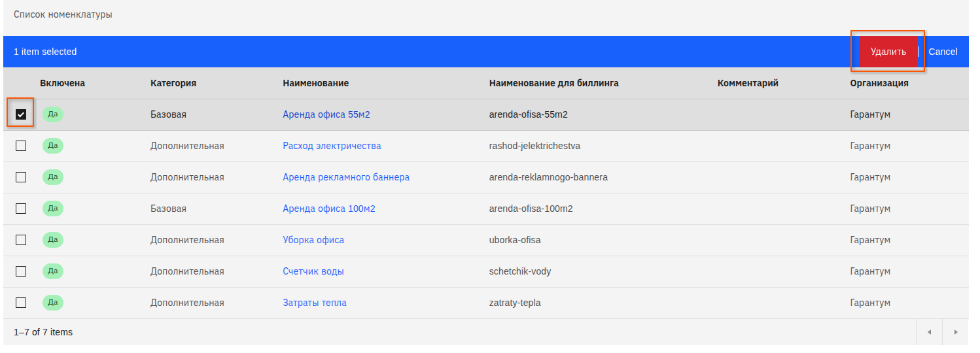The height and width of the screenshot is (353, 980).
Task: Uncheck the Аренда офиса 55м2 row checkbox
Action: (x=21, y=114)
